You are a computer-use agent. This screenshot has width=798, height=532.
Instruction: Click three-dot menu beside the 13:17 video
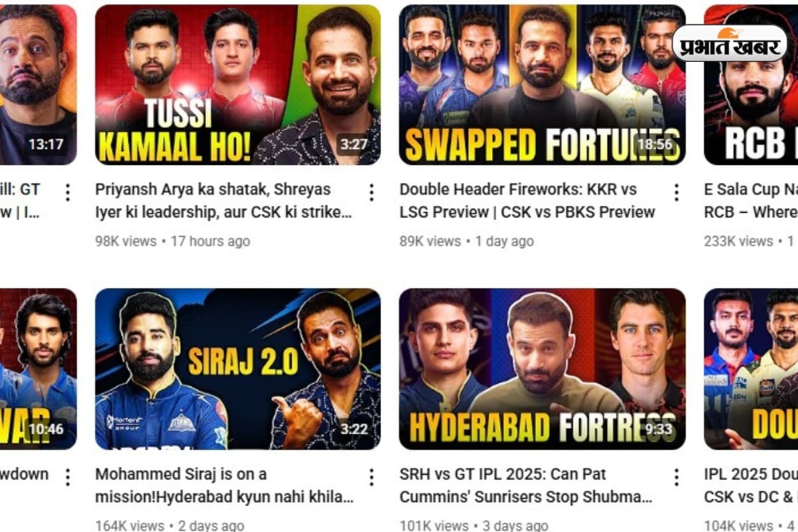67,193
